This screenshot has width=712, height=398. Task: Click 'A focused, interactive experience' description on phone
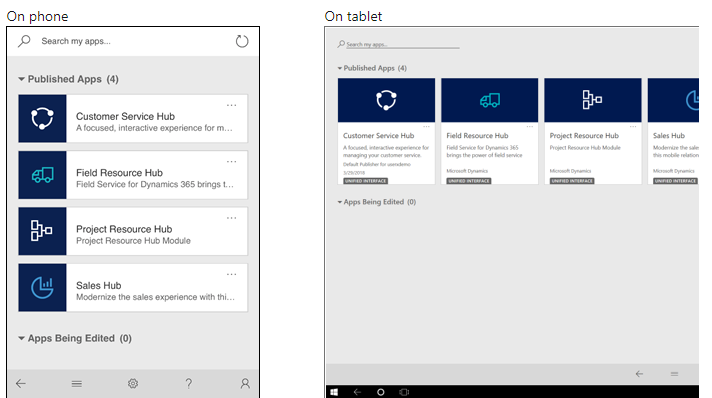154,128
